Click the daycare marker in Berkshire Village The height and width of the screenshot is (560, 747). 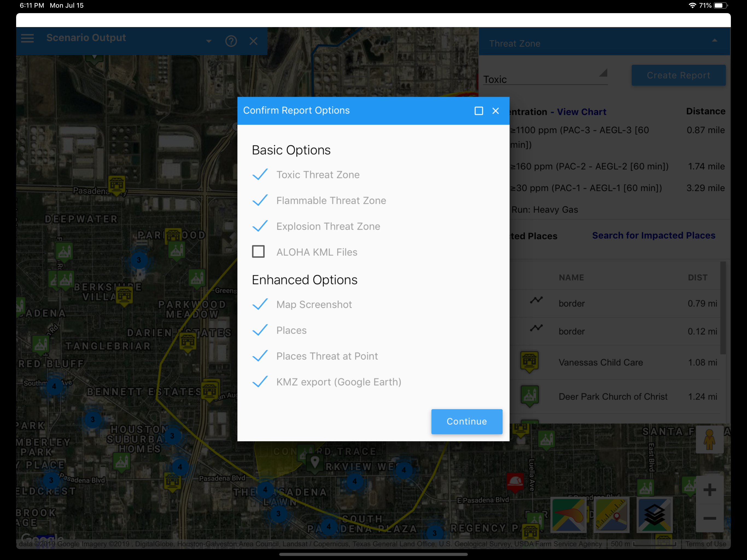(124, 296)
